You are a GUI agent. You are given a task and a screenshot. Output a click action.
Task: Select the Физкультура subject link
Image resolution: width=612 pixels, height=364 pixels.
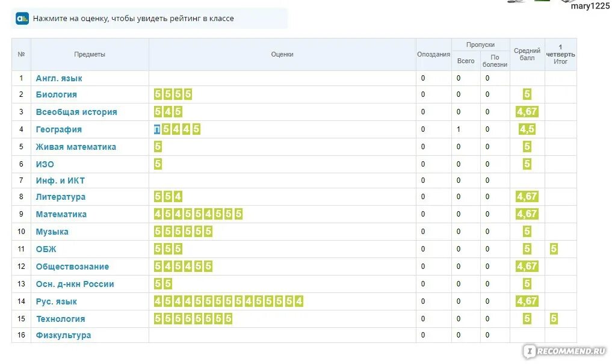click(x=63, y=335)
